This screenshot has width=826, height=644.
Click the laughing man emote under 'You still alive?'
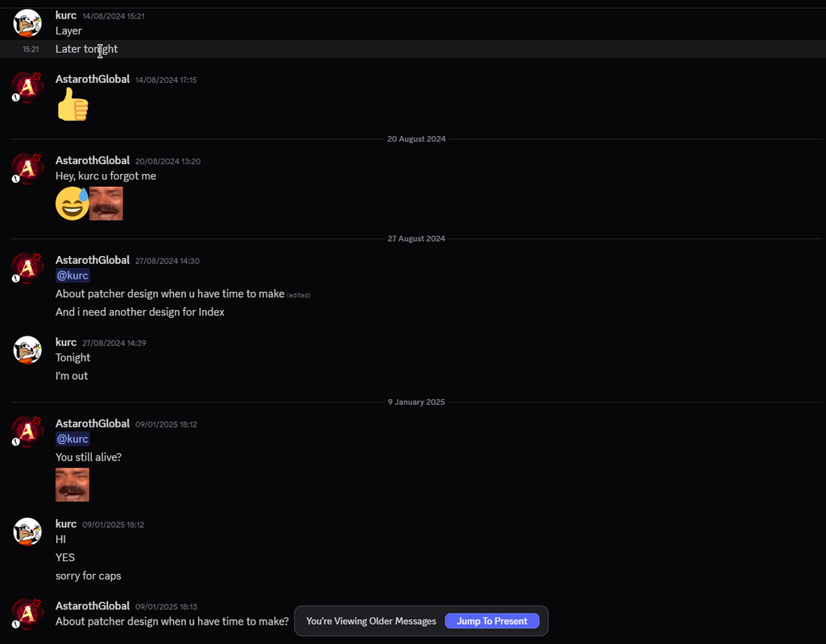[x=72, y=485]
